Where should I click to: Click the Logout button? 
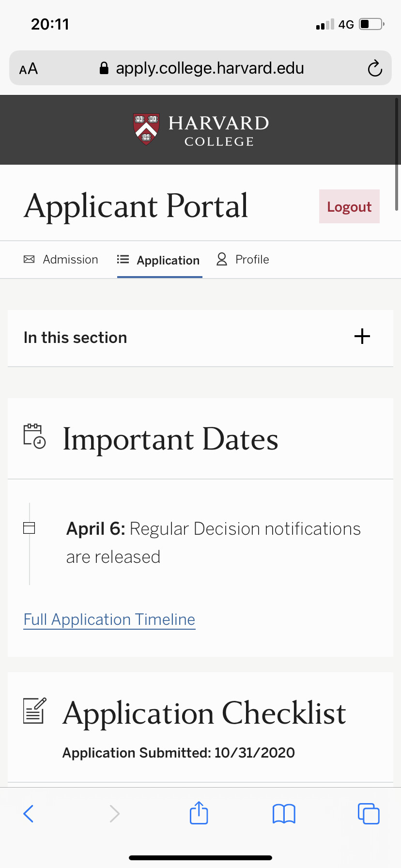pyautogui.click(x=349, y=206)
